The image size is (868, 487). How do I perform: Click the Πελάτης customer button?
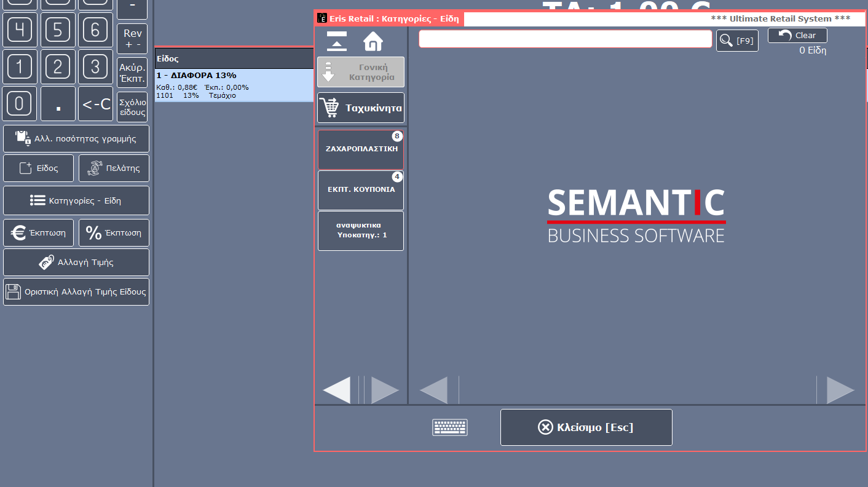[114, 168]
